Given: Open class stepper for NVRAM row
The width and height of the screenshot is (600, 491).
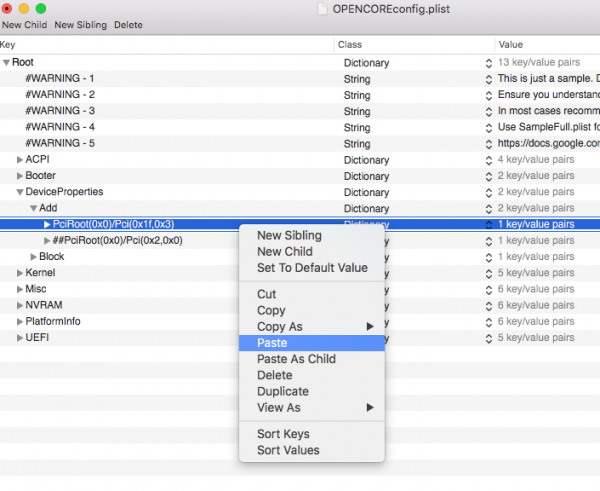Looking at the screenshot, I should point(489,306).
